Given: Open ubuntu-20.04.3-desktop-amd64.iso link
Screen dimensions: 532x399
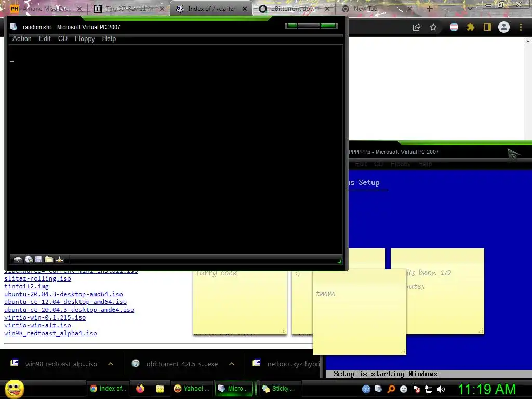Looking at the screenshot, I should point(63,294).
